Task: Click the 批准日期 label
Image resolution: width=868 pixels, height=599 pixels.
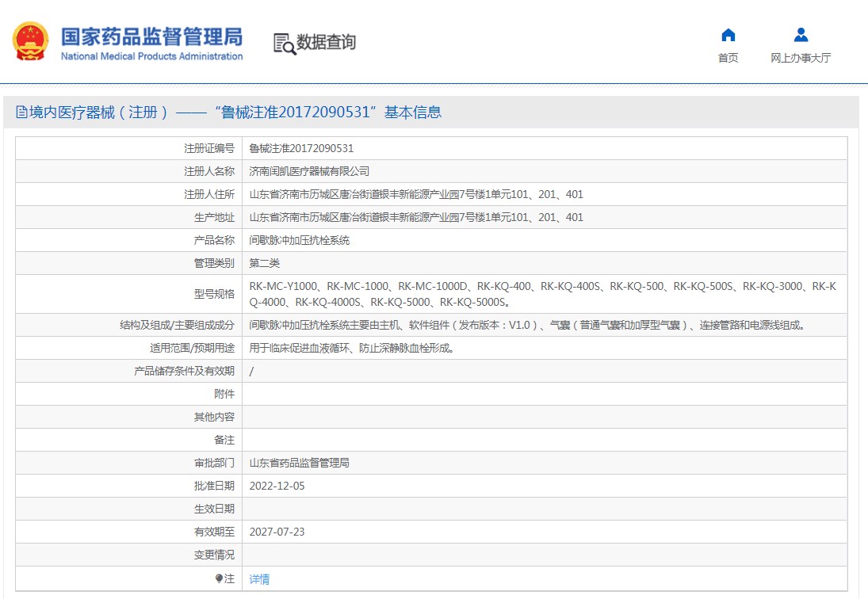Action: coord(214,486)
